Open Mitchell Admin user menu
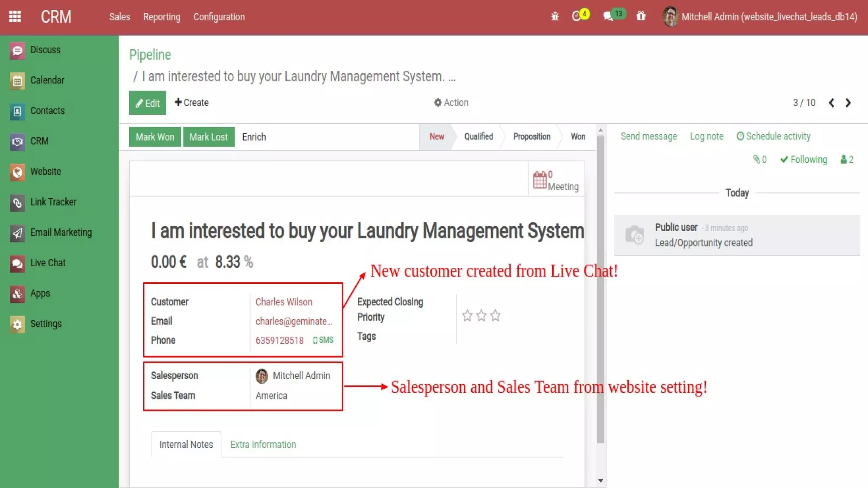The width and height of the screenshot is (868, 488). coord(760,17)
